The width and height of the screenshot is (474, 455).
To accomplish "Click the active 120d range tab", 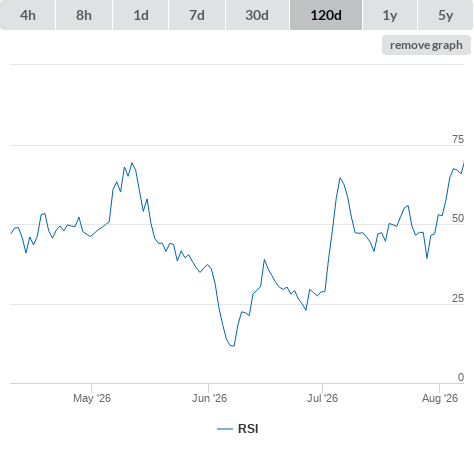I will tap(326, 15).
